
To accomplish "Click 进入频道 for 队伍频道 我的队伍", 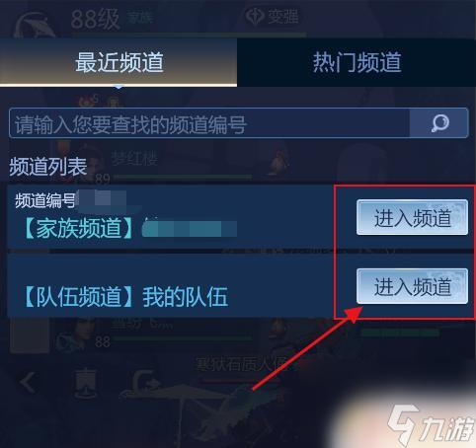I will tap(412, 286).
